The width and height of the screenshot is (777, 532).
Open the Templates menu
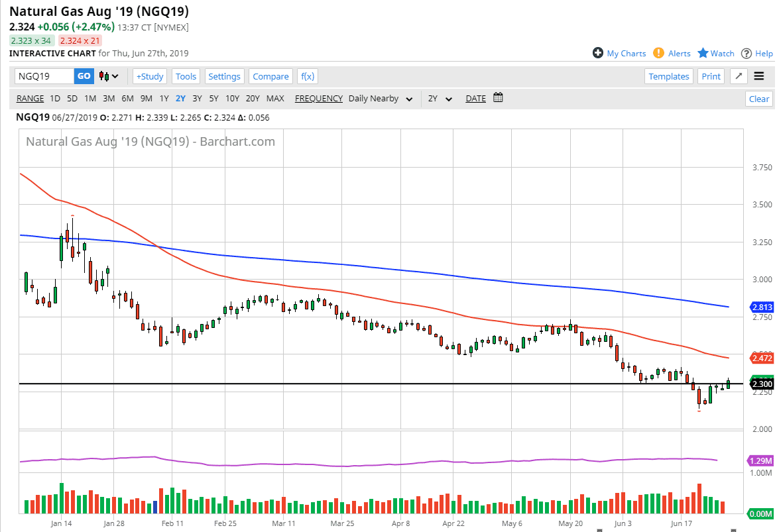pos(668,76)
